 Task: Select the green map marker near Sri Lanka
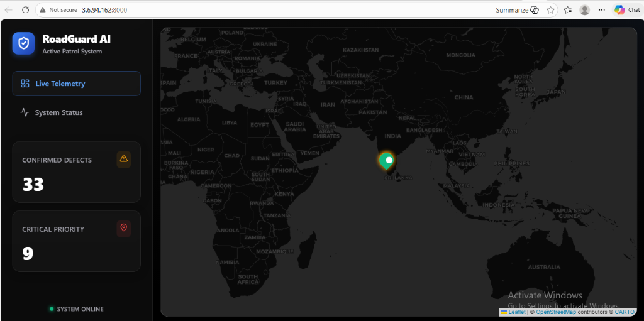386,161
